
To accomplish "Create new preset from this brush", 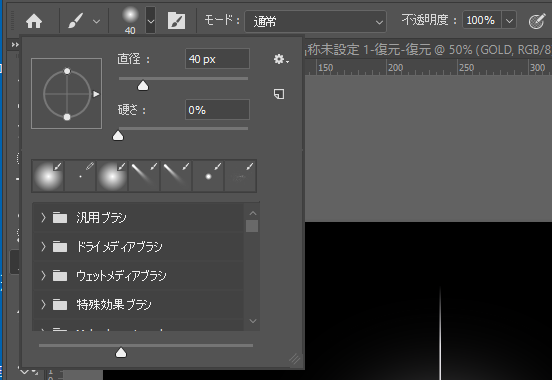I will 279,94.
